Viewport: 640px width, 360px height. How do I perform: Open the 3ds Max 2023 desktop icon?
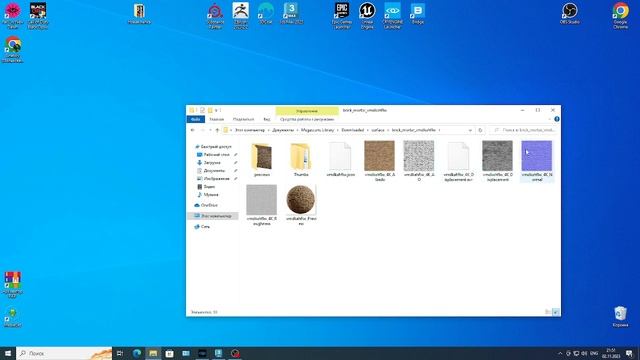[x=291, y=13]
